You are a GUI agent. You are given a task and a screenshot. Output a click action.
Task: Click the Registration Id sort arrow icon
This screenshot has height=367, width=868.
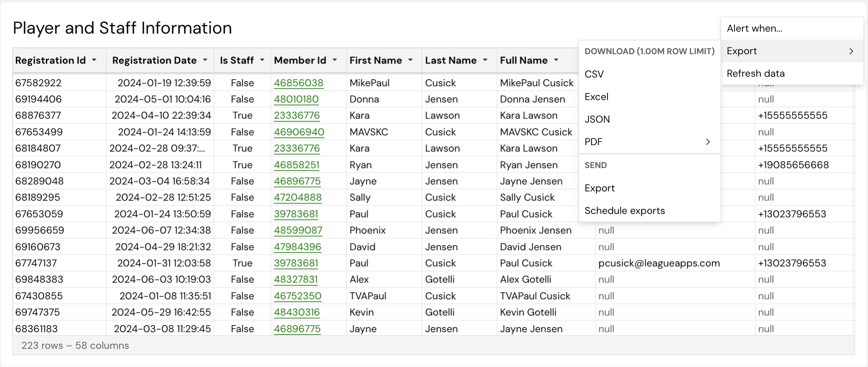click(95, 61)
